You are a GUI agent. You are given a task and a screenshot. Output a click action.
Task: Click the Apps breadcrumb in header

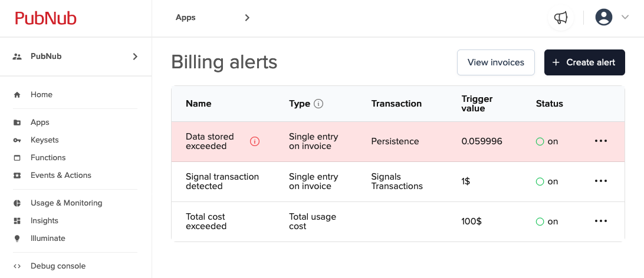[x=186, y=18]
